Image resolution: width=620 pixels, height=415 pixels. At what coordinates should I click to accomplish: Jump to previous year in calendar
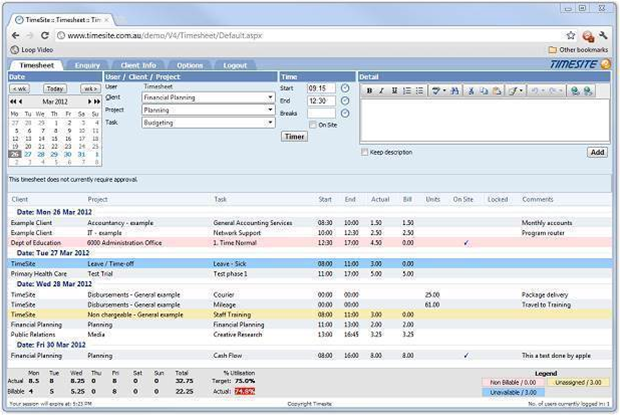coord(13,102)
